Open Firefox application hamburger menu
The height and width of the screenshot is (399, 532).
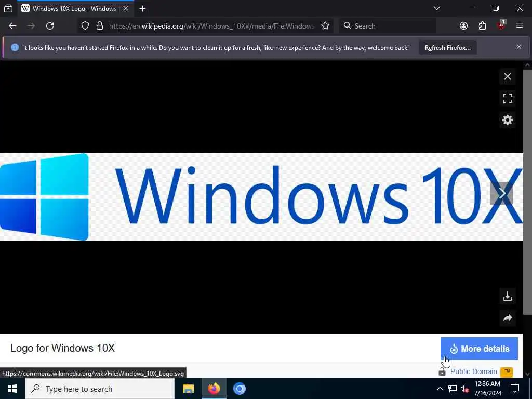(x=519, y=26)
